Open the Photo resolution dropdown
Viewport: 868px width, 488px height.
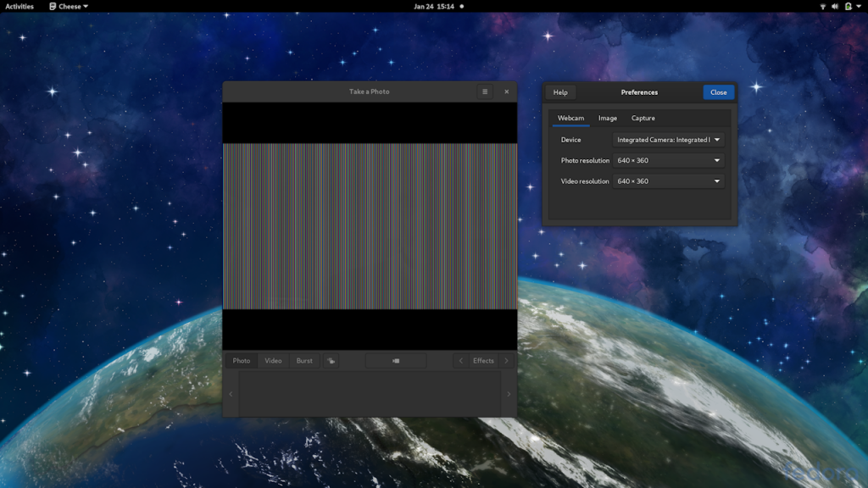[x=668, y=160]
